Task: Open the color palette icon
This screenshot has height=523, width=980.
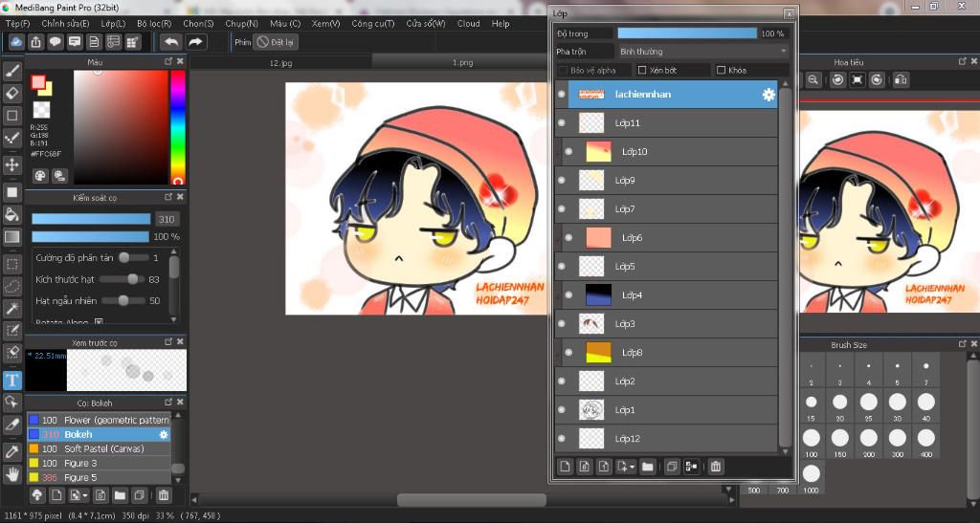Action: tap(40, 175)
